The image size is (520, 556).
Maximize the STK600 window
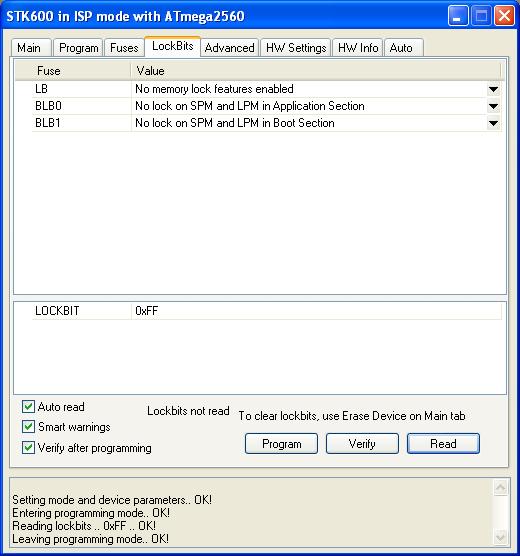481,16
